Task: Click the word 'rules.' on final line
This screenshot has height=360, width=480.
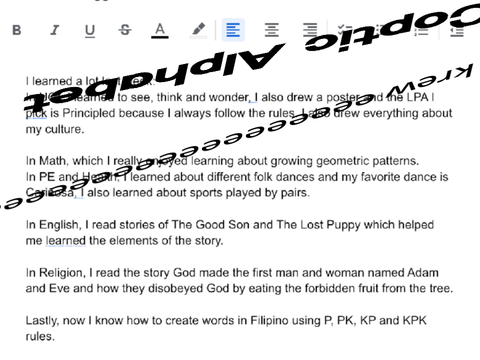Action: tap(40, 336)
